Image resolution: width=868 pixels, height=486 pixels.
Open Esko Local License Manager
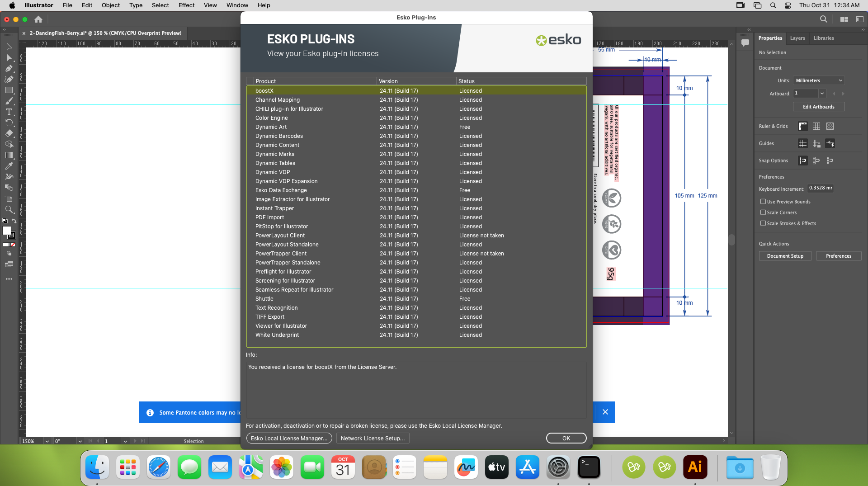[289, 439]
